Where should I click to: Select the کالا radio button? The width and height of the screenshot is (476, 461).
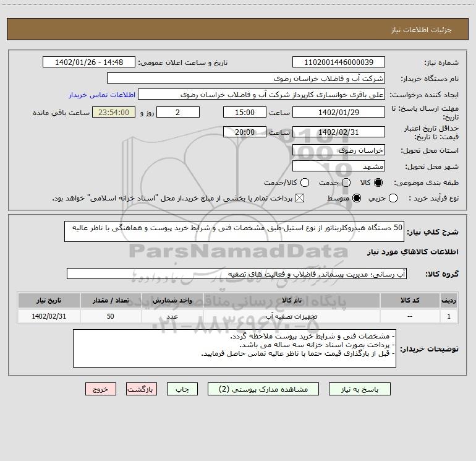click(378, 183)
